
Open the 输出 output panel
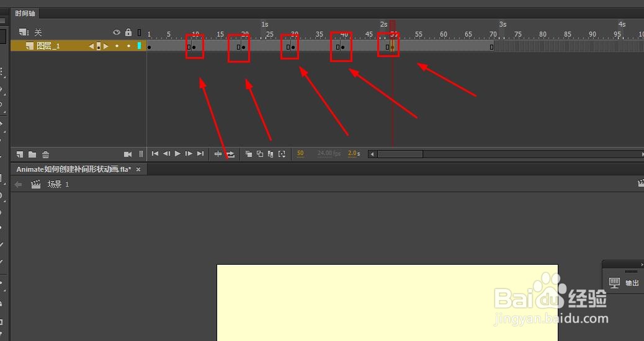click(x=625, y=283)
